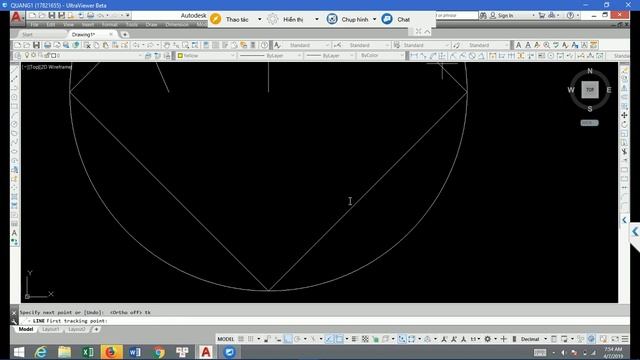Select the Multiline Text tool

(x=14, y=233)
